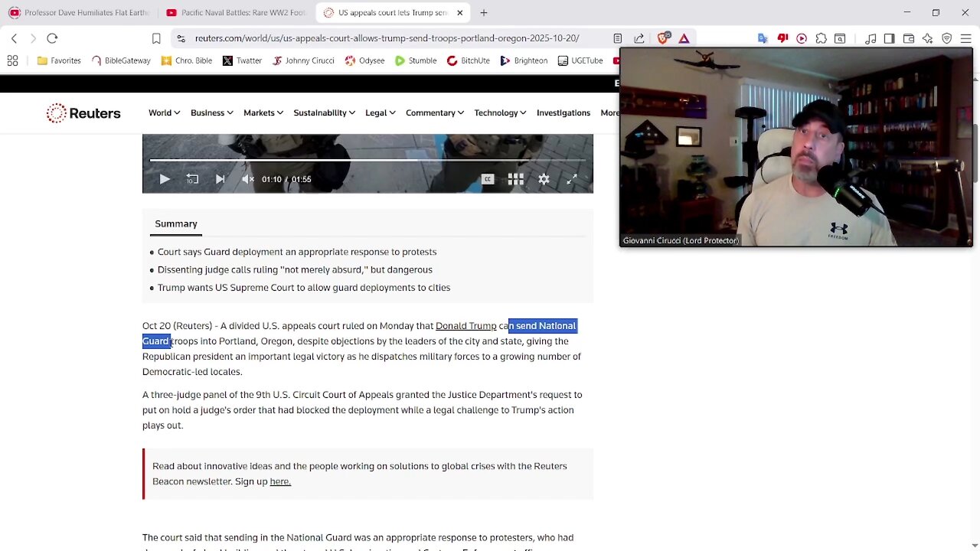Image resolution: width=980 pixels, height=551 pixels.
Task: Open the Stumble bookmark
Action: click(416, 60)
